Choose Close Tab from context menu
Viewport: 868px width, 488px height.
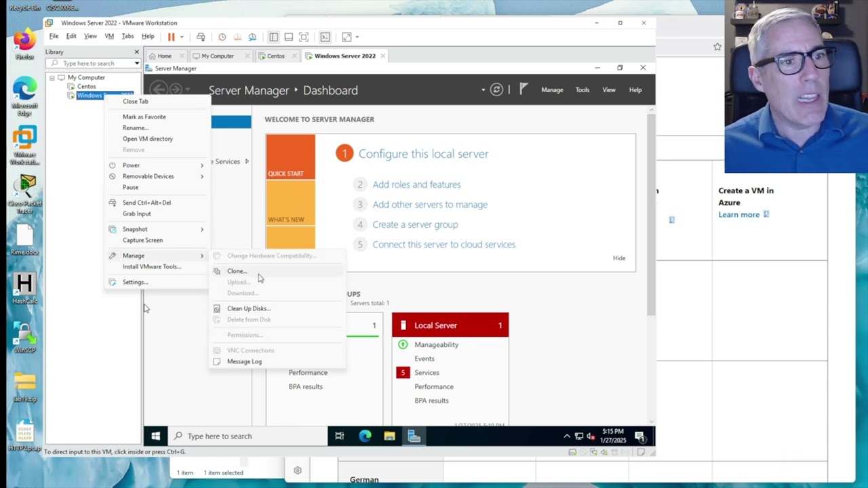click(x=135, y=101)
